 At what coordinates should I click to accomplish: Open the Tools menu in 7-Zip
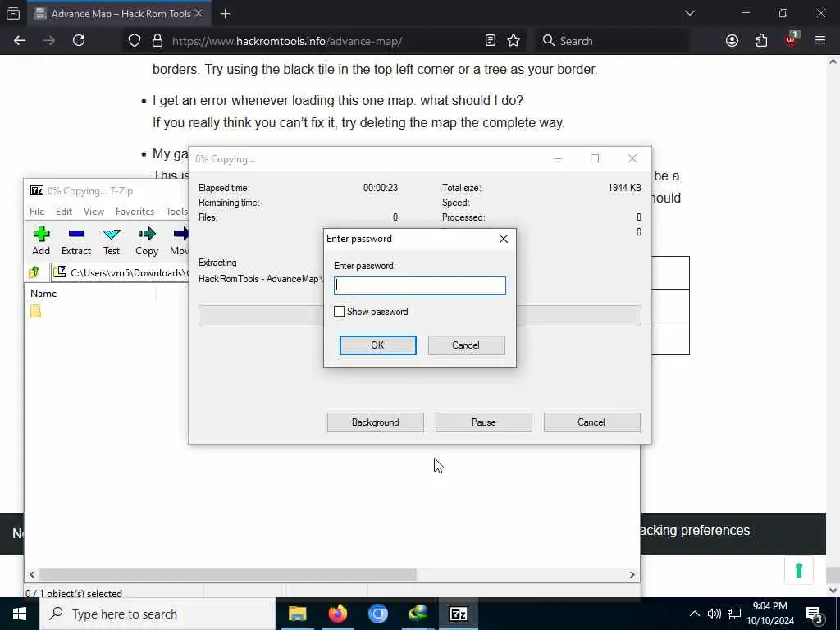pyautogui.click(x=176, y=212)
